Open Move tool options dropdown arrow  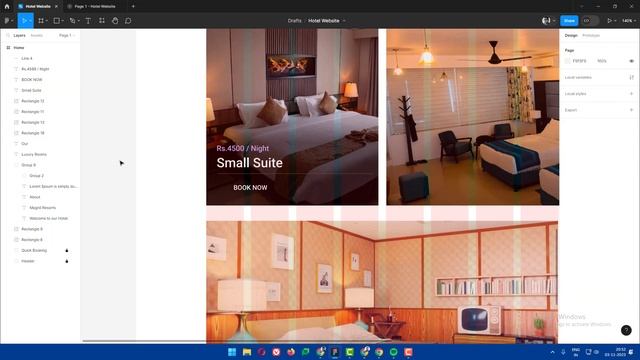[x=30, y=20]
